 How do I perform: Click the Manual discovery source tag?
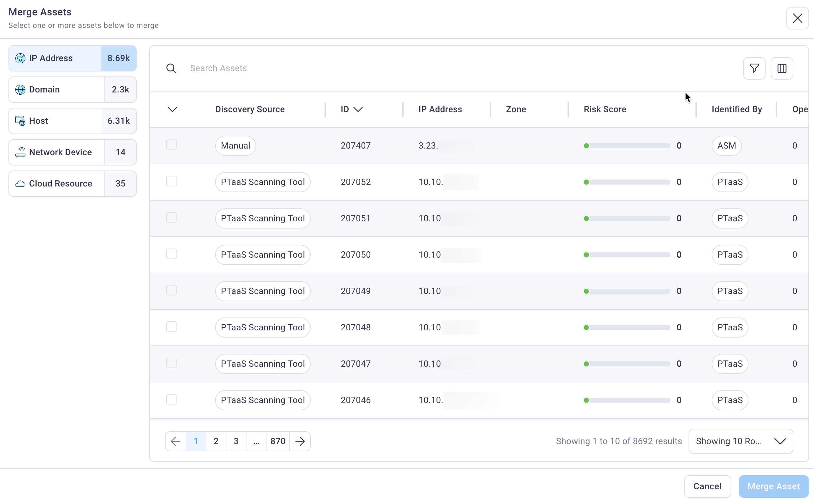point(235,146)
